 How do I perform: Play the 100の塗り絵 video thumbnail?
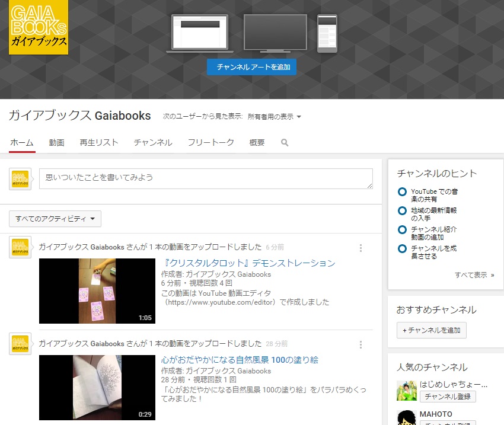97,388
